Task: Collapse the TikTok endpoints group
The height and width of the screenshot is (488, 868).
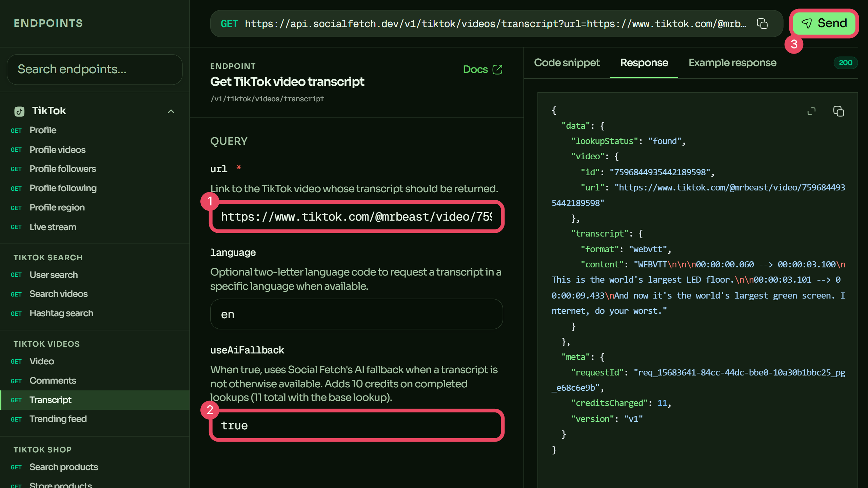Action: 171,111
